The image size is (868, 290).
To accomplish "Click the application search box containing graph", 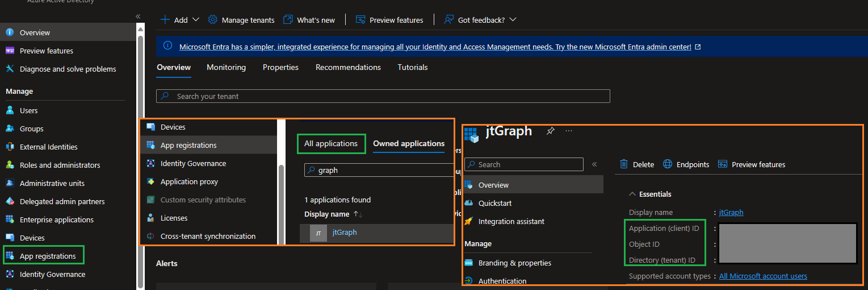I will [x=379, y=170].
